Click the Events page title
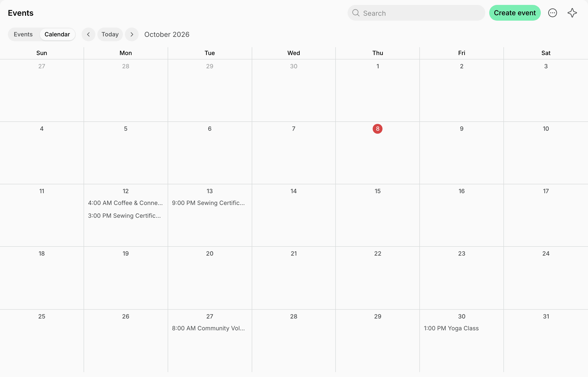This screenshot has height=377, width=588. click(21, 13)
